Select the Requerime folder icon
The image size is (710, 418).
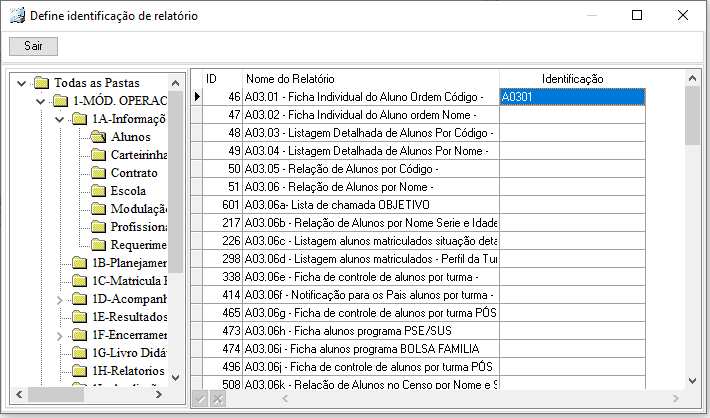click(98, 245)
